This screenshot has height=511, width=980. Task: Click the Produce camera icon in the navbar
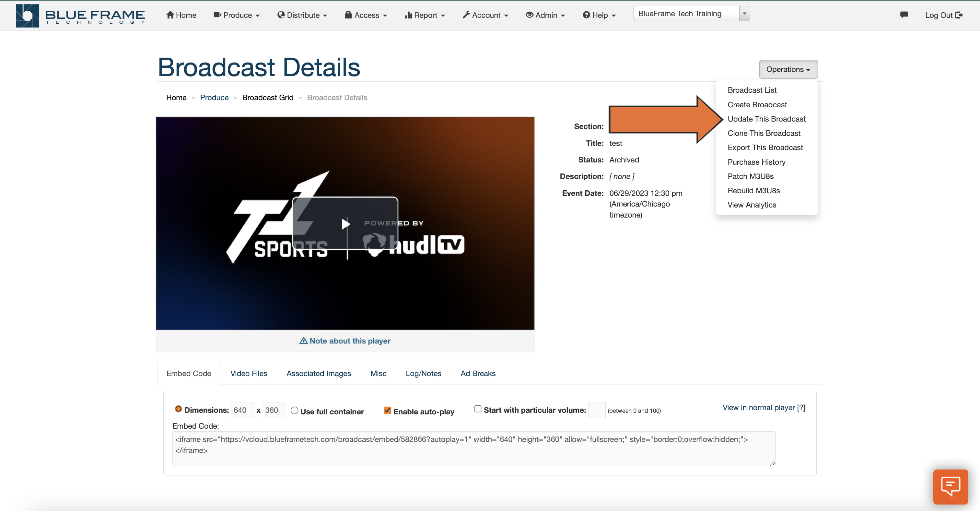(x=217, y=15)
